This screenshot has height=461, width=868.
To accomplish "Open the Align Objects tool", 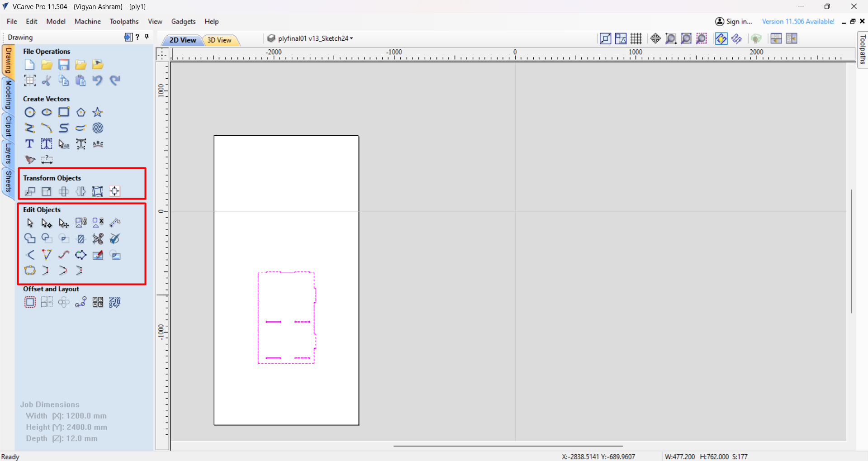I will point(115,191).
